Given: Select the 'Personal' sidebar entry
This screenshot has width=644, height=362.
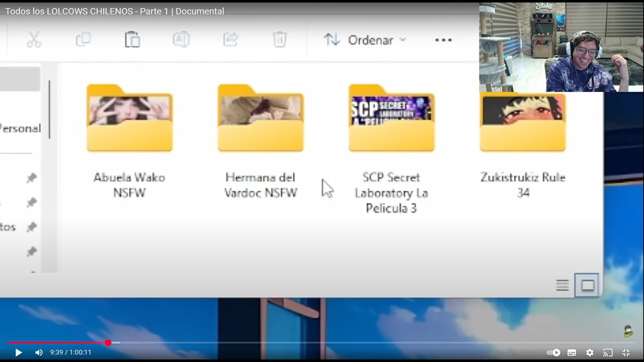Looking at the screenshot, I should tap(20, 128).
